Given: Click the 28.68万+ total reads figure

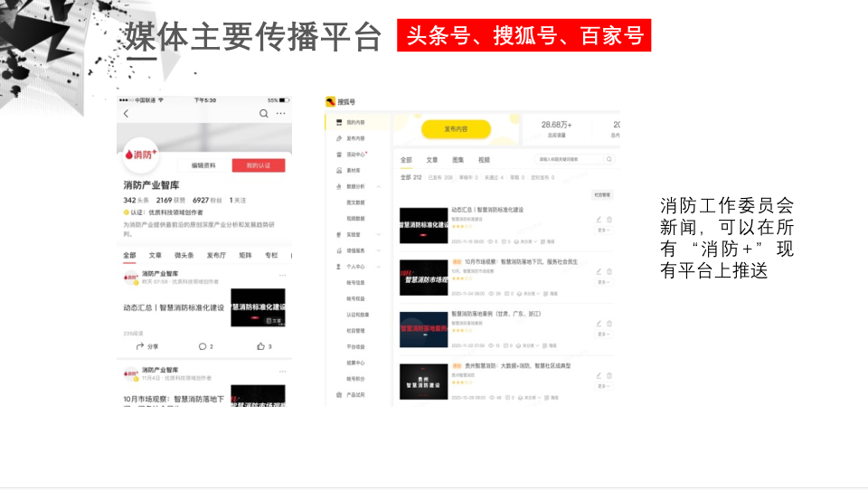Looking at the screenshot, I should (x=556, y=125).
